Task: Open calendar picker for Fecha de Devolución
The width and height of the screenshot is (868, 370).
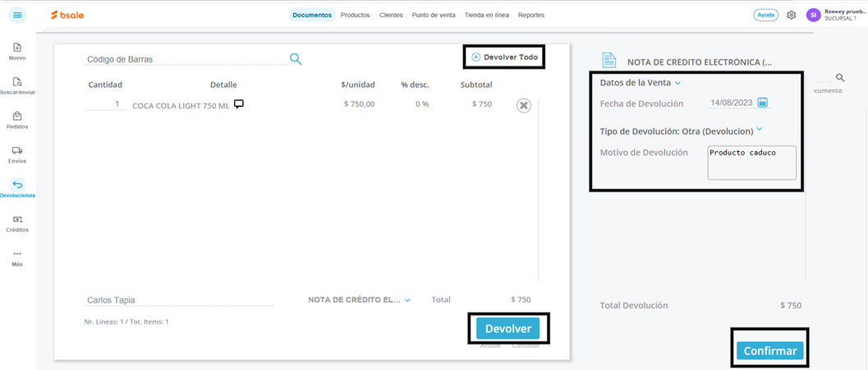Action: tap(762, 103)
